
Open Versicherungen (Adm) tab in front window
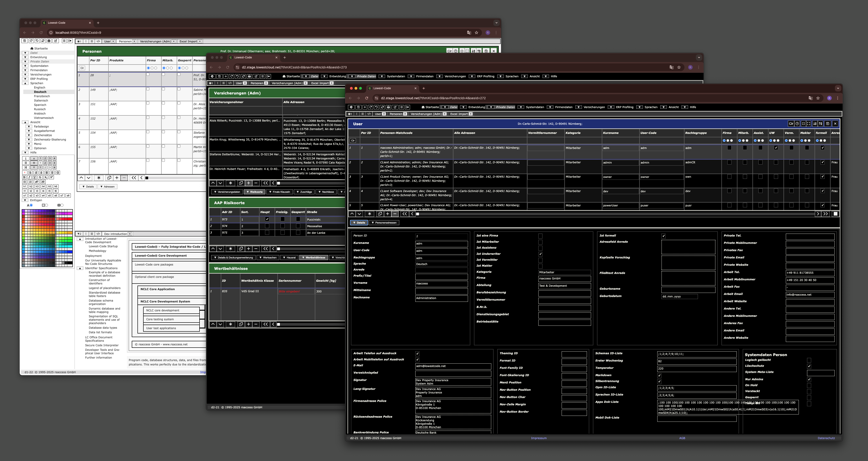pos(426,114)
